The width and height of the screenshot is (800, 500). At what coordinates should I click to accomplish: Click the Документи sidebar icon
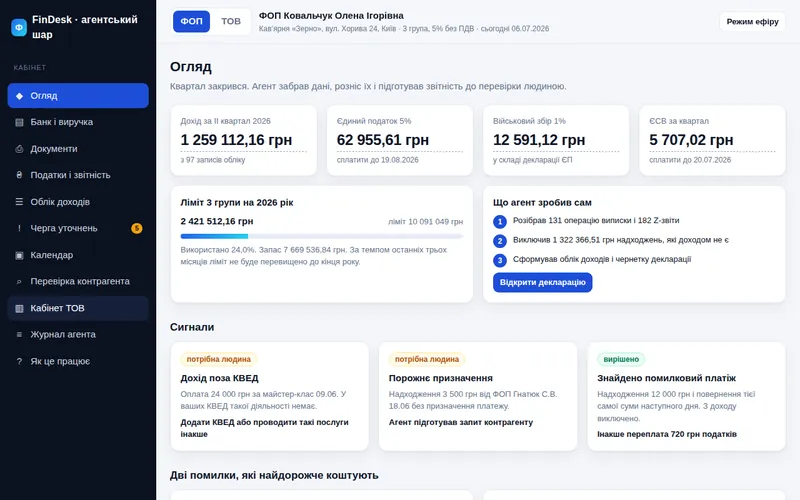coord(19,149)
